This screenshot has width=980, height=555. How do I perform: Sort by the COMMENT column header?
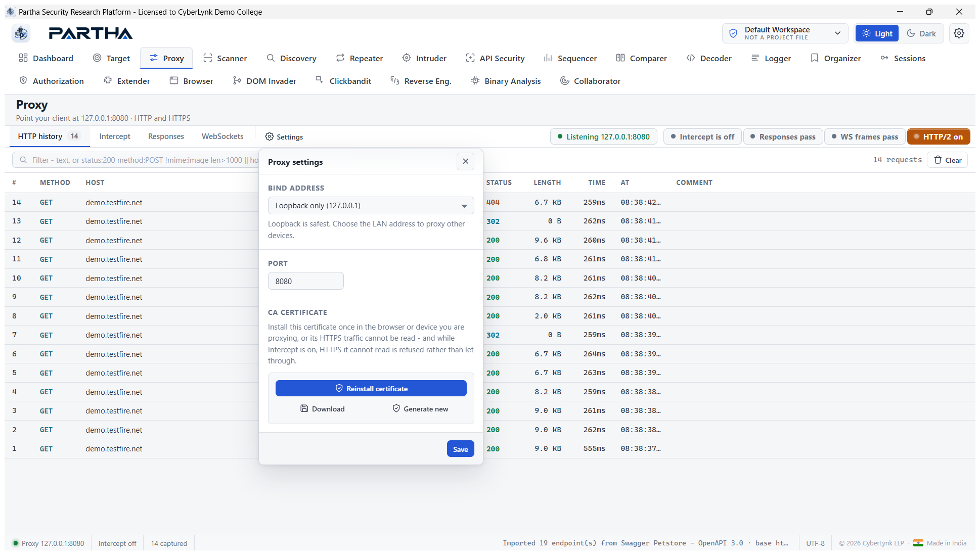[x=694, y=182]
